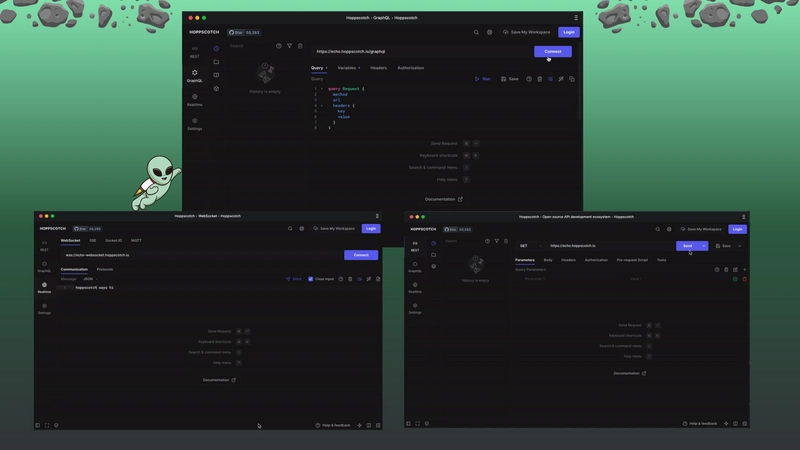Show the History panel in GraphQL window
Viewport: 800px width, 450px height.
coord(216,48)
